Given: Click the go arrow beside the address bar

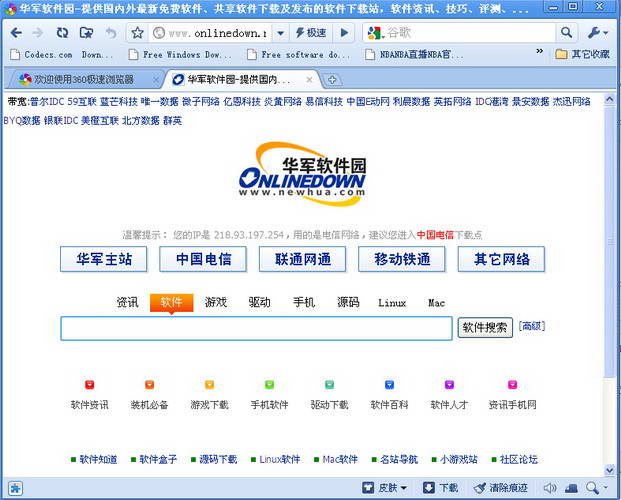Looking at the screenshot, I should (345, 33).
